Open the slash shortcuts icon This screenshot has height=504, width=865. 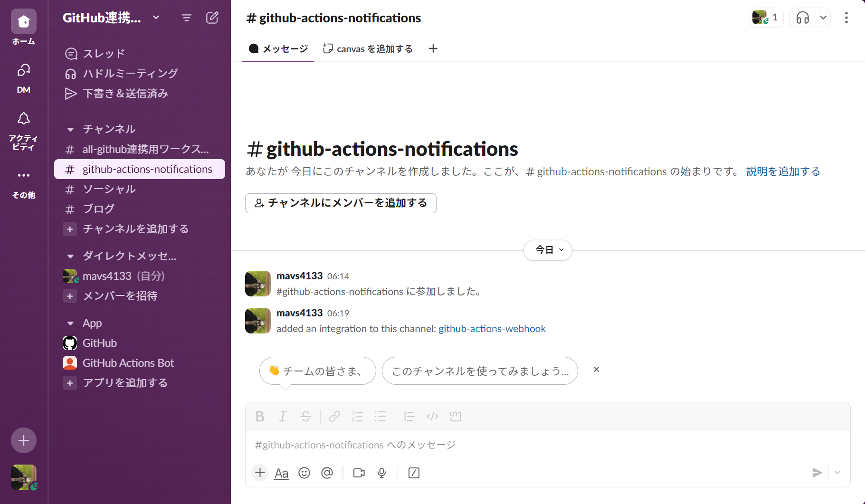(414, 473)
